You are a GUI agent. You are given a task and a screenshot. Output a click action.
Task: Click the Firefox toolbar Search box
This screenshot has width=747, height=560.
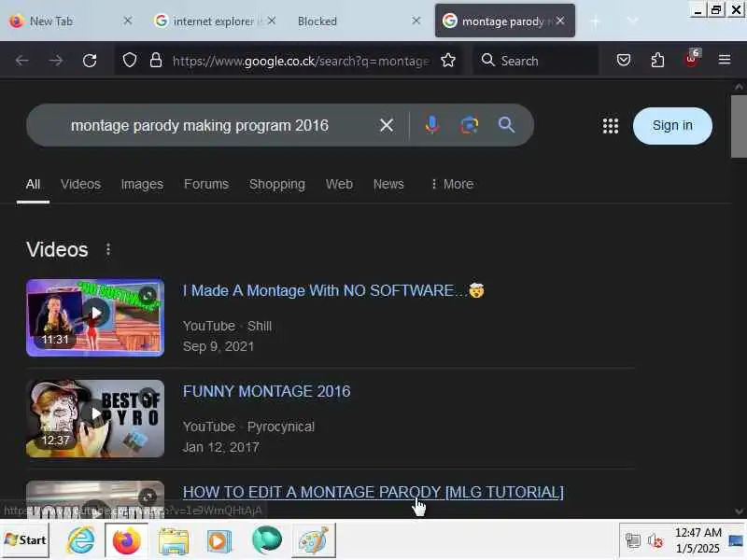click(535, 61)
